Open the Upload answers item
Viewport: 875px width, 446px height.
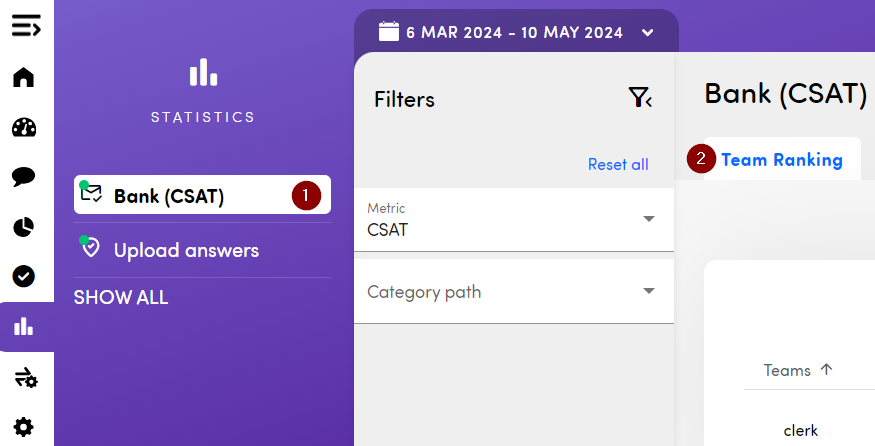[x=186, y=250]
